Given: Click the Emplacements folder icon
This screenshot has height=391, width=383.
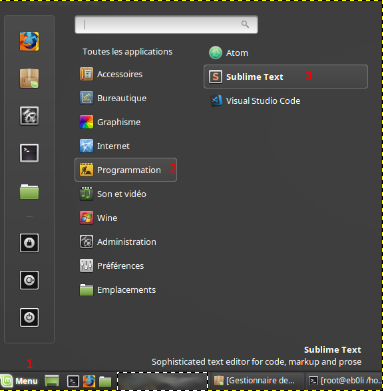Looking at the screenshot, I should pyautogui.click(x=86, y=290).
